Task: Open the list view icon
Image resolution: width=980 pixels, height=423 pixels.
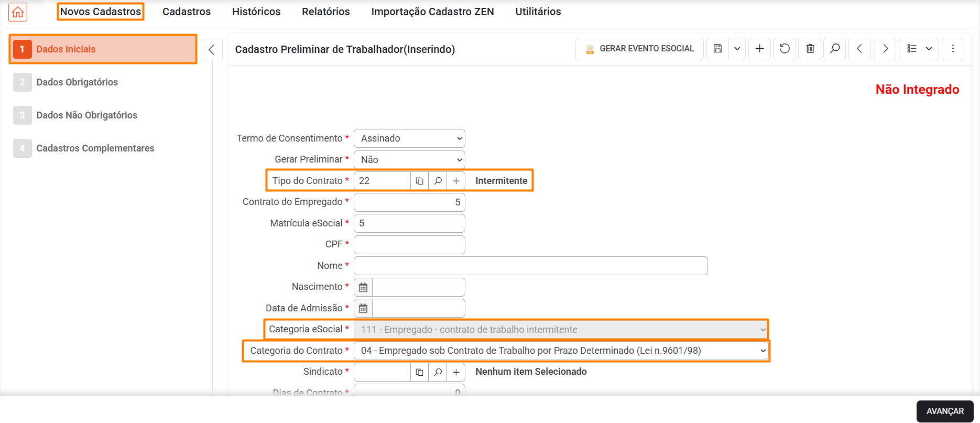Action: coord(912,49)
